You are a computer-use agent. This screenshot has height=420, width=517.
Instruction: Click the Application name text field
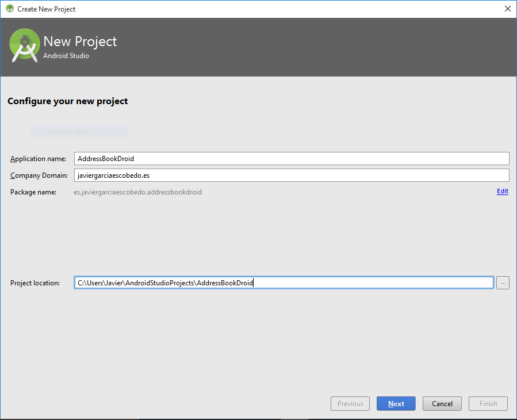pos(292,159)
